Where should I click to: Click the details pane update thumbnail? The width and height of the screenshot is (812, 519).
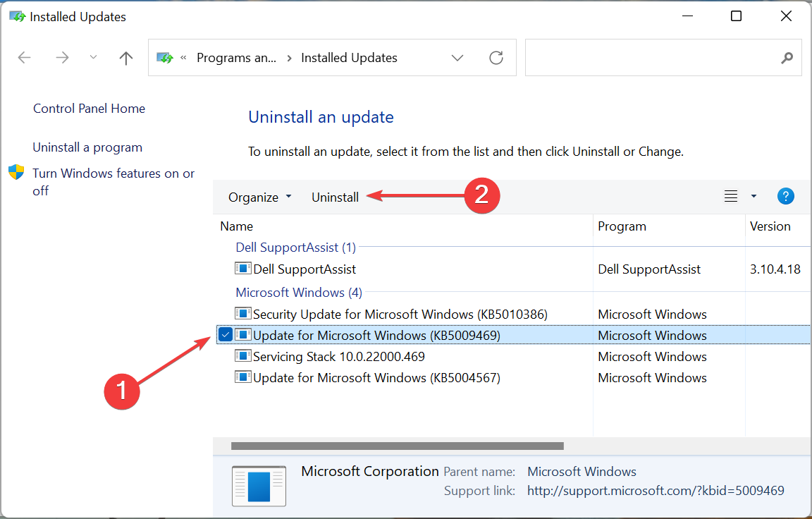pyautogui.click(x=259, y=486)
